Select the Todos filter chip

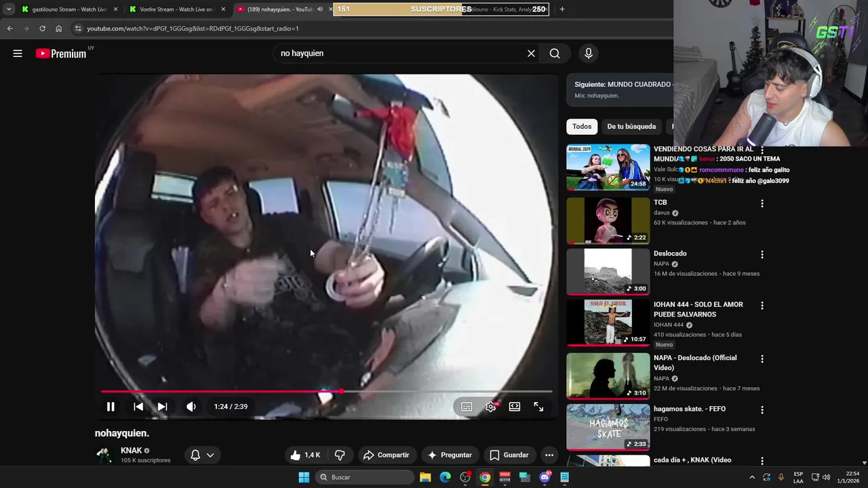tap(582, 127)
